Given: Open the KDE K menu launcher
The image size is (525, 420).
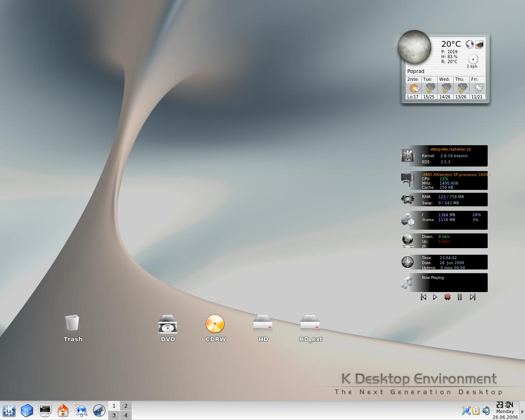Looking at the screenshot, I should [x=9, y=411].
